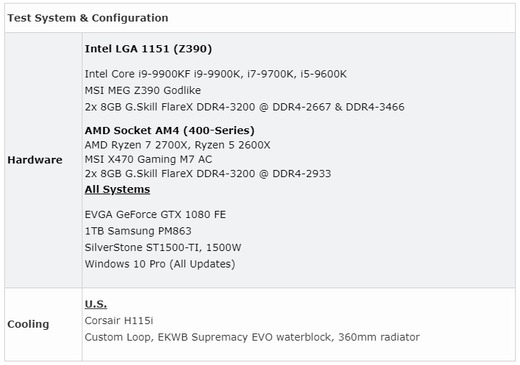Click the Test System & Configuration header
Image resolution: width=520 pixels, height=365 pixels.
click(88, 18)
